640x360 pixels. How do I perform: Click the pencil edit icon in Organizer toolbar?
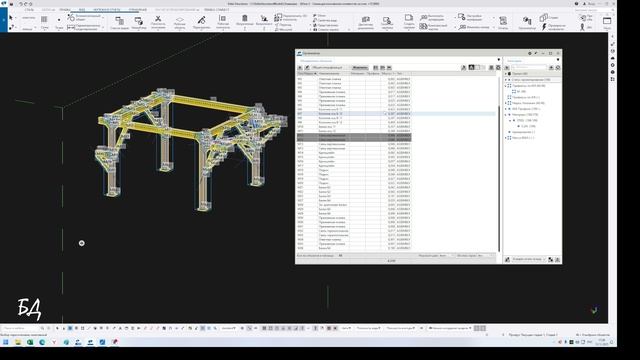coord(307,68)
